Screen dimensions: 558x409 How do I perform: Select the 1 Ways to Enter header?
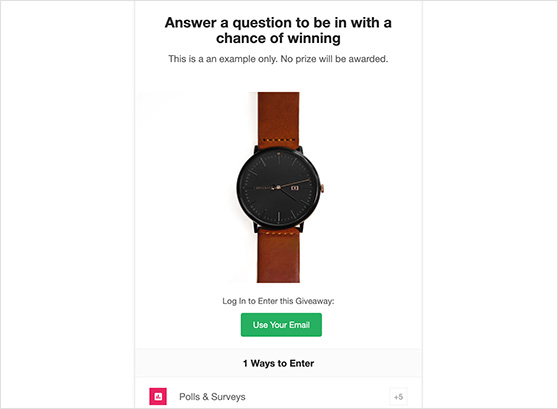278,363
